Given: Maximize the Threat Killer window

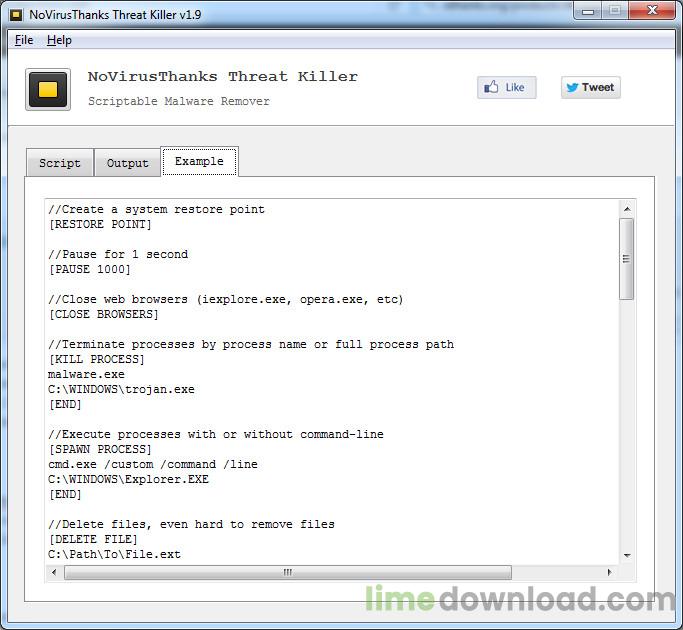Looking at the screenshot, I should [612, 11].
